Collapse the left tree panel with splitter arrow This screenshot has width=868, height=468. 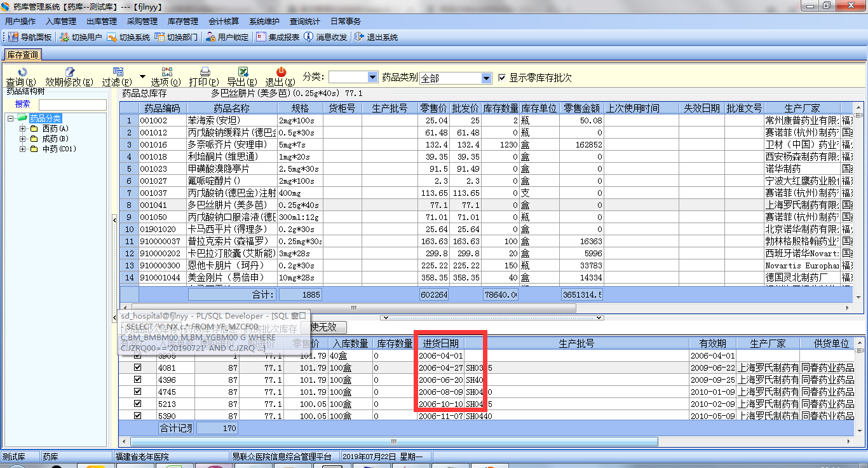coord(114,219)
